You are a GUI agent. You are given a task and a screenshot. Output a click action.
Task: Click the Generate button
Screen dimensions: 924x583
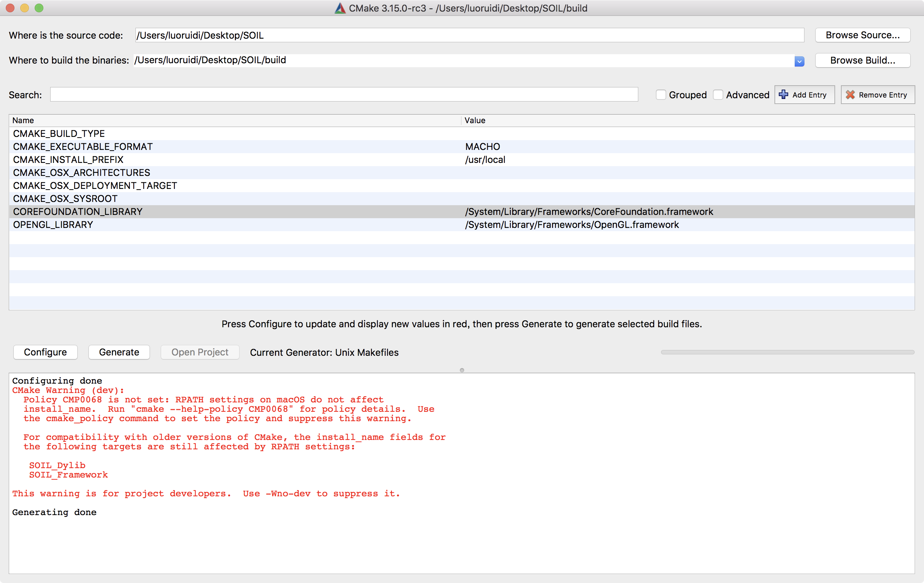[119, 352]
